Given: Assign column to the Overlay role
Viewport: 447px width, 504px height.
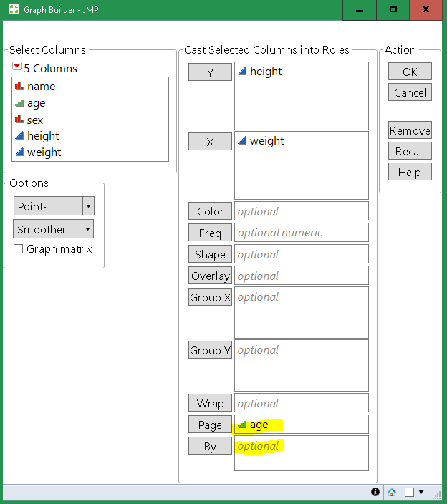Looking at the screenshot, I should pyautogui.click(x=210, y=276).
